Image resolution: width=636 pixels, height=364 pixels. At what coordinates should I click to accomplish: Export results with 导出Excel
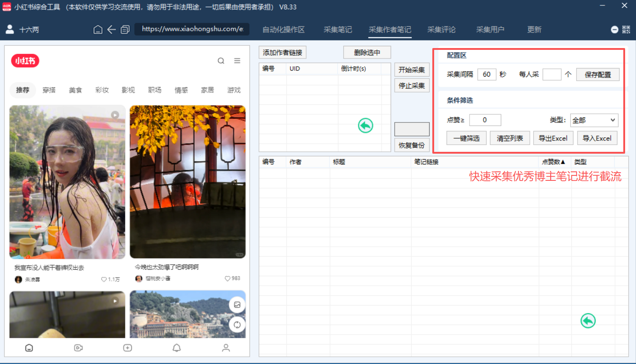[x=553, y=138]
